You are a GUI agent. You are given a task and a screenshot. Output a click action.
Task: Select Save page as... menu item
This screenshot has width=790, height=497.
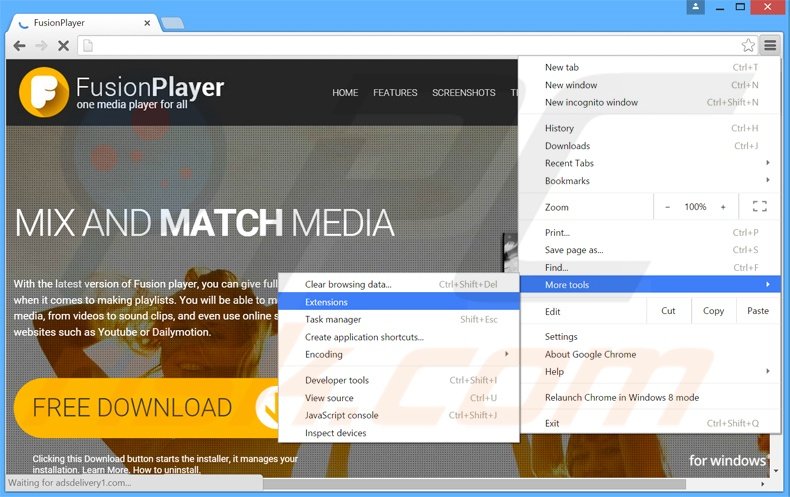point(649,250)
